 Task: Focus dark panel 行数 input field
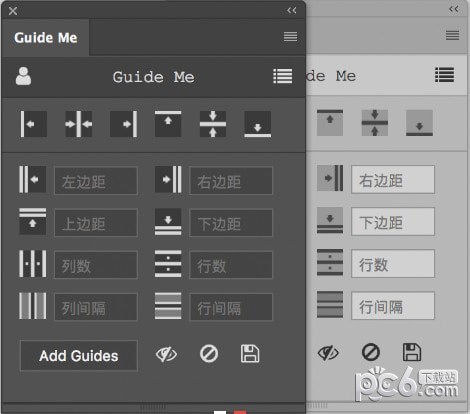tap(231, 265)
